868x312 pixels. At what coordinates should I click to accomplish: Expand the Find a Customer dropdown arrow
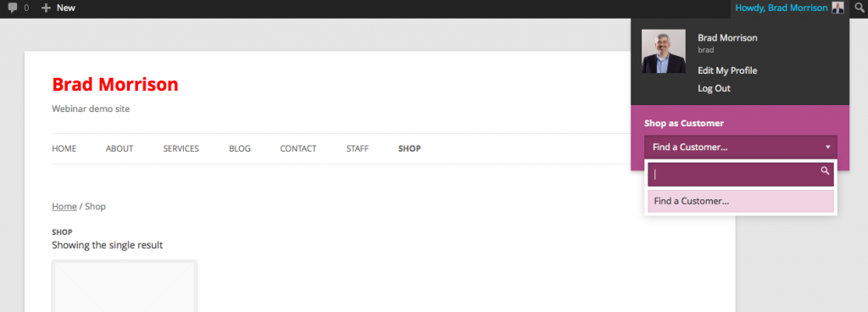[x=828, y=148]
